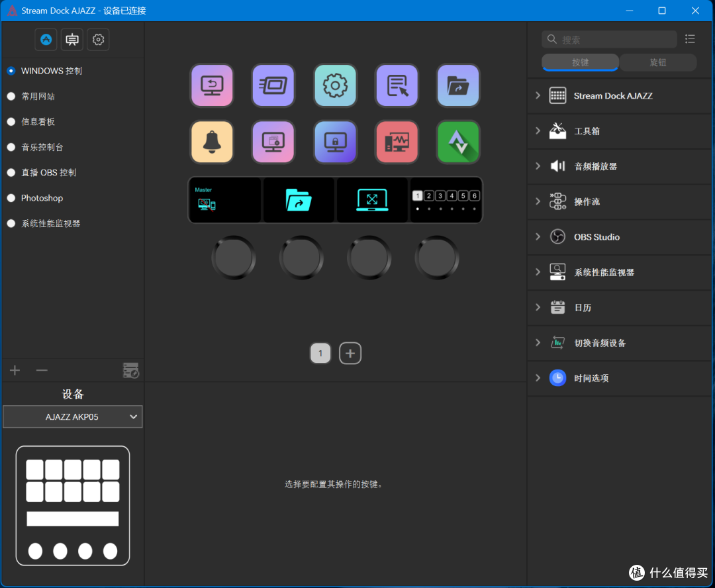The image size is (715, 588).
Task: Expand the 工具箱 category
Action: 538,131
